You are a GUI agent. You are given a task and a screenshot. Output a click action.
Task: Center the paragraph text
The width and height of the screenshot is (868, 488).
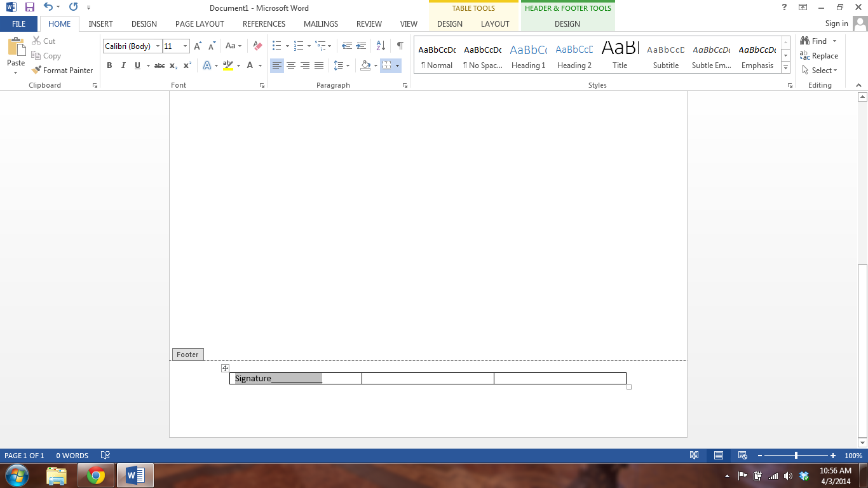pyautogui.click(x=291, y=65)
